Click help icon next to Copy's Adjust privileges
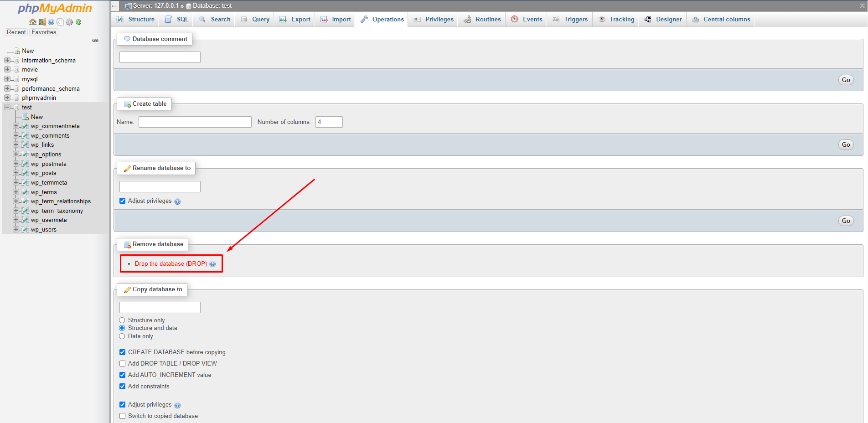Screen dimensions: 868x423 pos(177,405)
